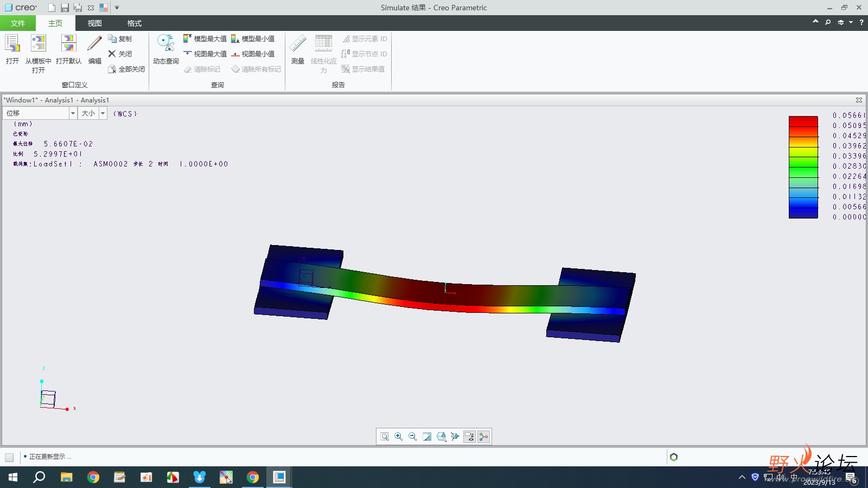The width and height of the screenshot is (868, 488).
Task: Click the Save copy icon in quick access toolbar
Action: coord(78,8)
